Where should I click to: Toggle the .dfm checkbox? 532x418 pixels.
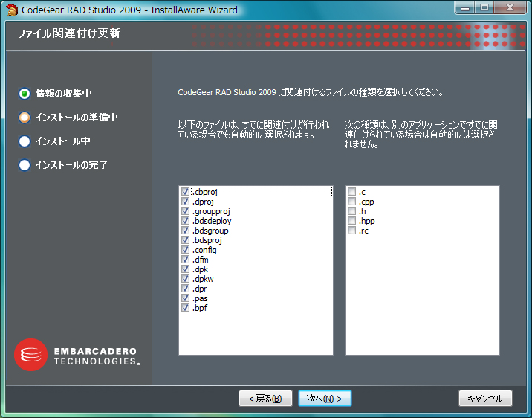click(185, 260)
